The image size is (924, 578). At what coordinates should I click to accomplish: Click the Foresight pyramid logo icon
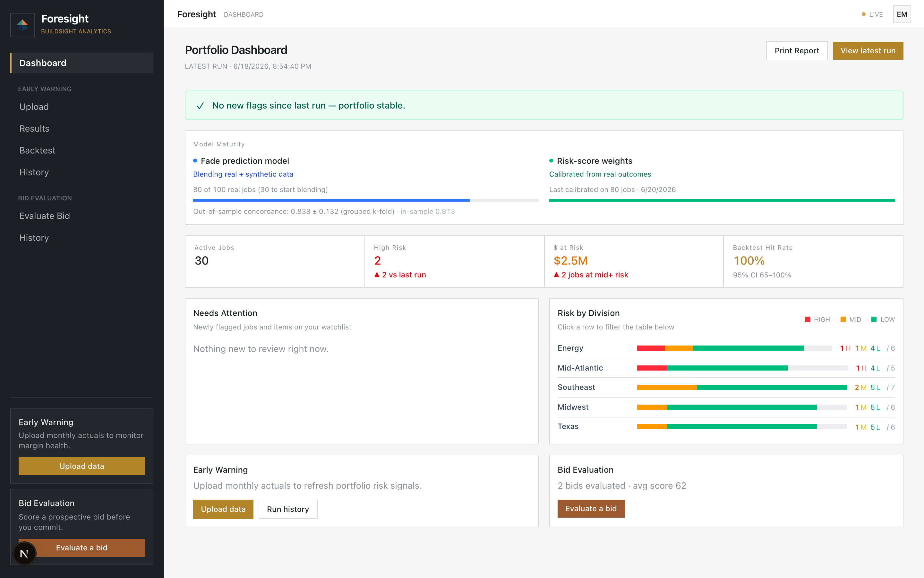22,25
